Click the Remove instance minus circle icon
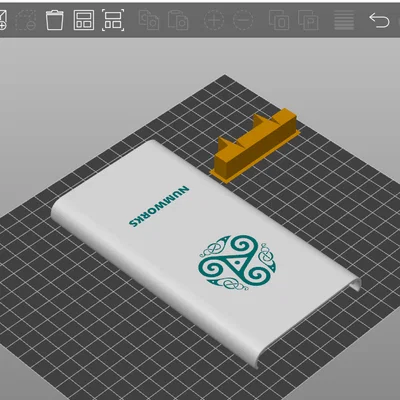Viewport: 400px width, 400px height. point(243,20)
